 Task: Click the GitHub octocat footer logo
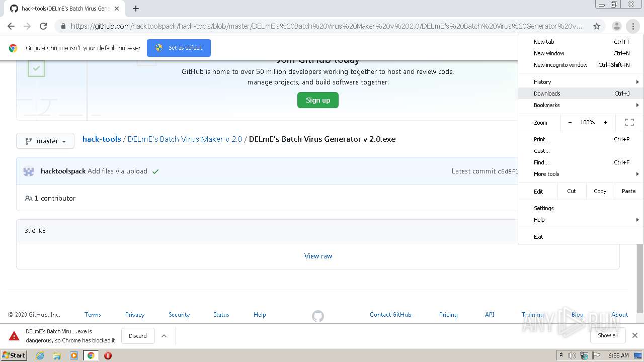[x=318, y=316]
